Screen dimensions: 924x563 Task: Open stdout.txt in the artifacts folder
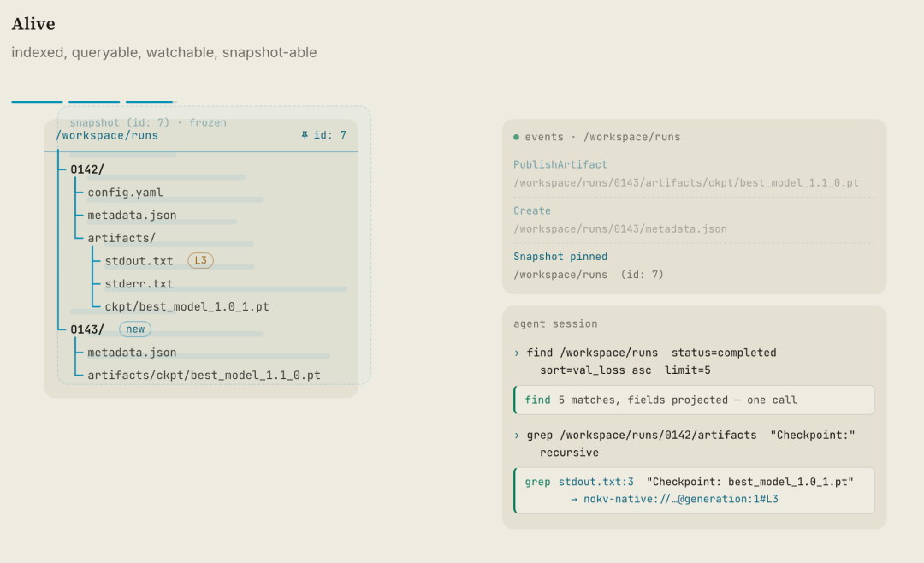(139, 261)
